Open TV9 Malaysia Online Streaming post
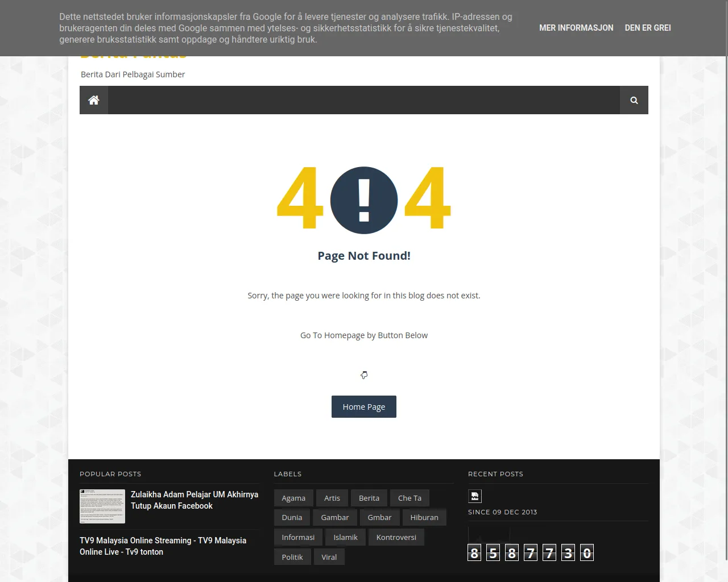The image size is (728, 582). pos(163,546)
